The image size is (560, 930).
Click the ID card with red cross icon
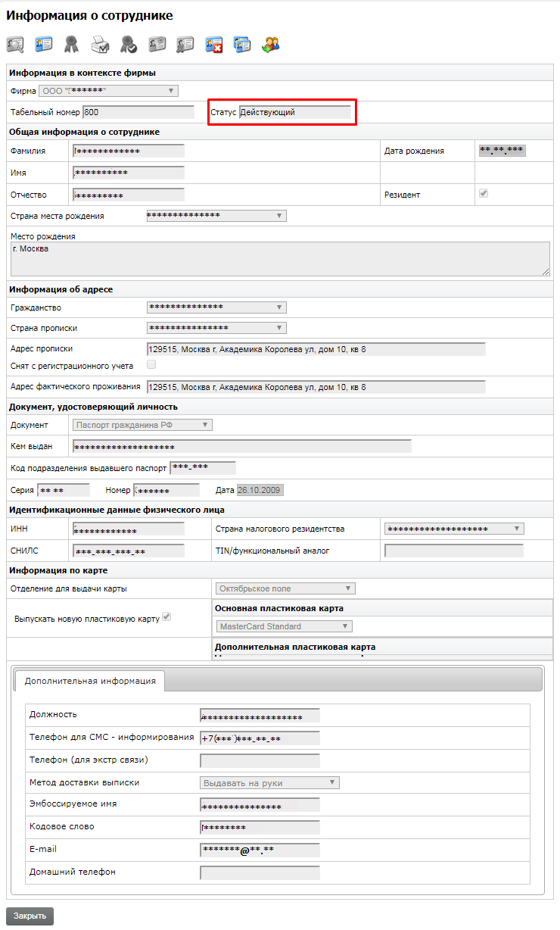(x=214, y=45)
